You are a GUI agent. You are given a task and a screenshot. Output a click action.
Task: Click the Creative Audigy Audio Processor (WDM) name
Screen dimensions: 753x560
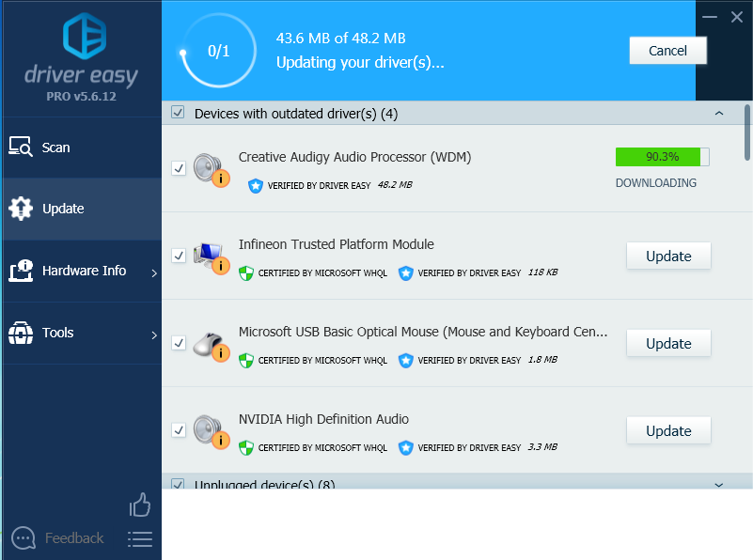pyautogui.click(x=355, y=157)
